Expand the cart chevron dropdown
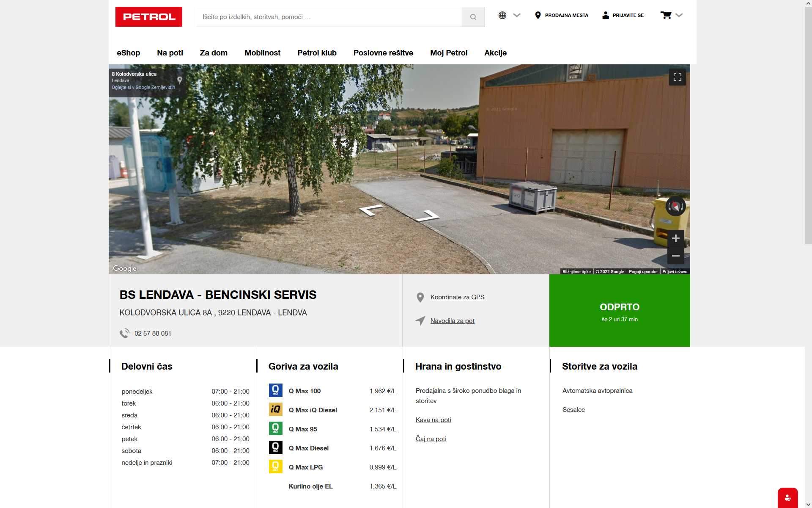 click(679, 15)
